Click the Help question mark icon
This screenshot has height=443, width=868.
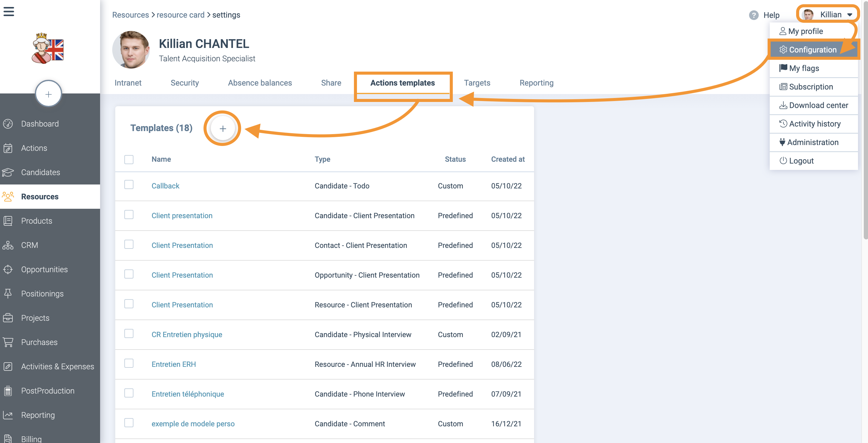753,15
